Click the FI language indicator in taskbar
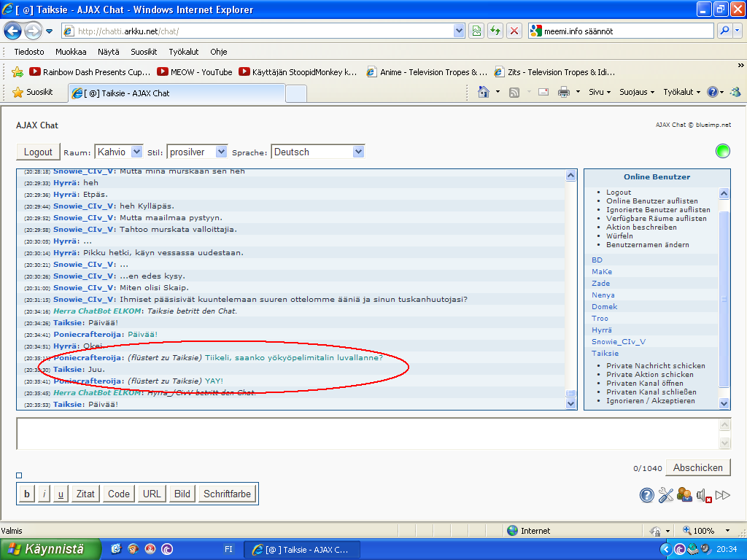The width and height of the screenshot is (747, 560). (x=228, y=549)
